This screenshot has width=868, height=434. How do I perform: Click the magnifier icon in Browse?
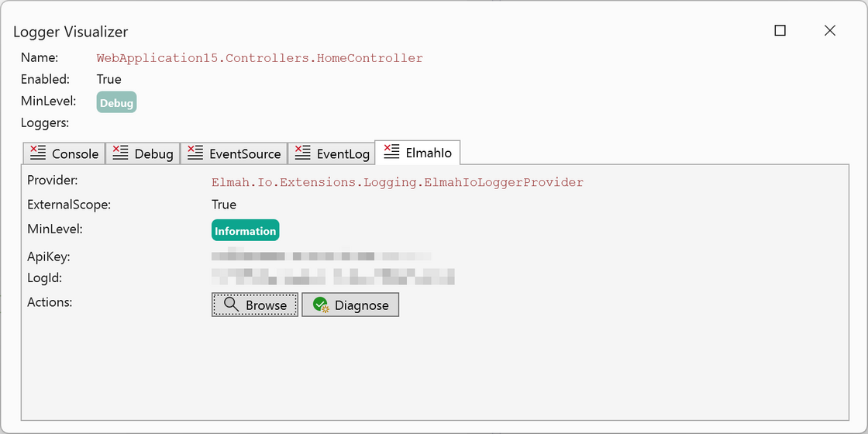click(x=232, y=305)
